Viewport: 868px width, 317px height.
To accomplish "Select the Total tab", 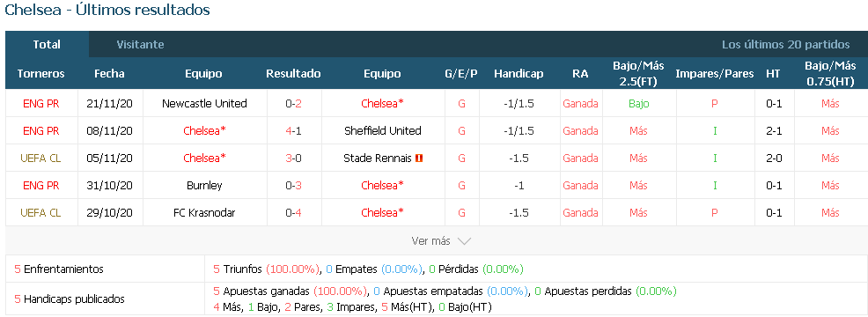I will point(47,44).
